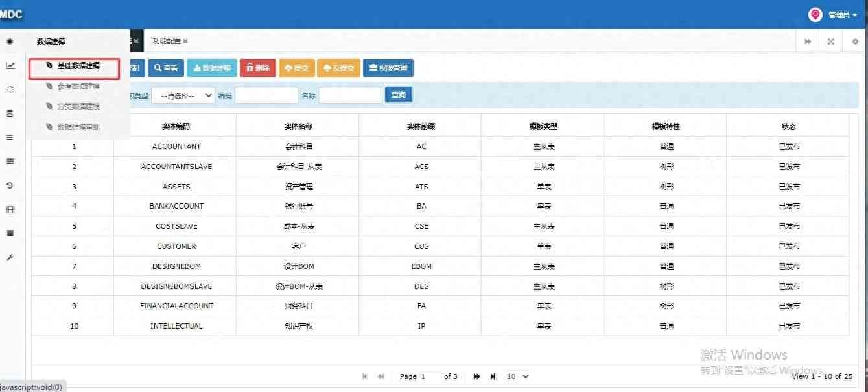Click the archive box icon in the sidebar
This screenshot has height=392, width=868.
[10, 233]
